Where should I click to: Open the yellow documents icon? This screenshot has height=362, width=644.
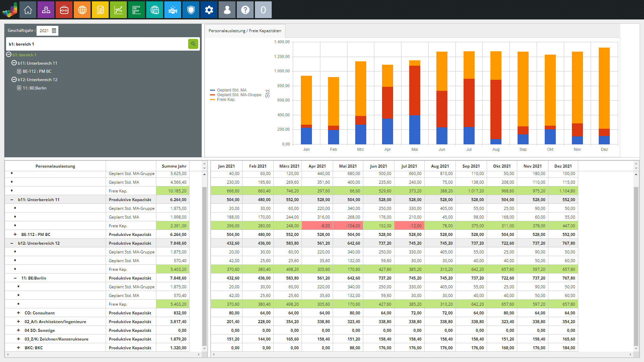coord(100,10)
